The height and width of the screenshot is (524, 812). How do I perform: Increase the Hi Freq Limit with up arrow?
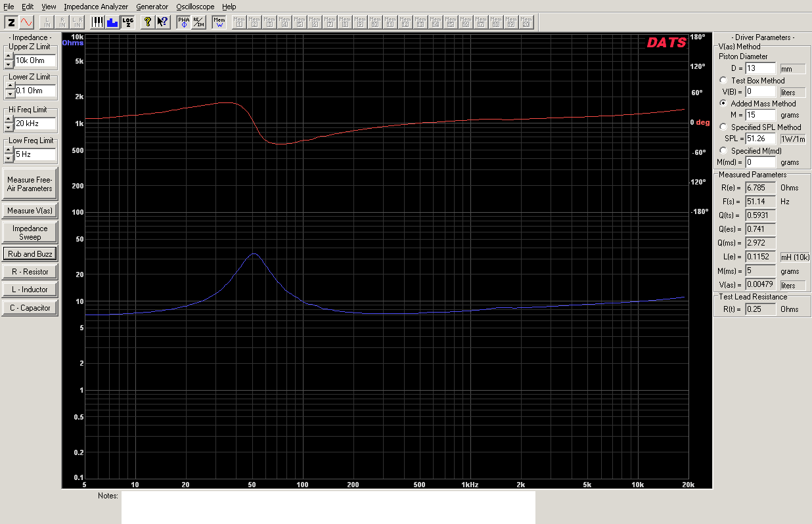(x=9, y=120)
